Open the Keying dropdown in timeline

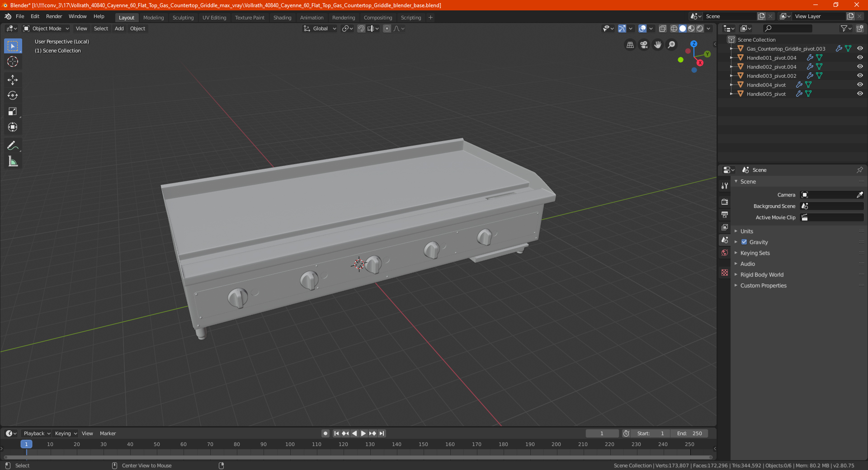(x=66, y=433)
